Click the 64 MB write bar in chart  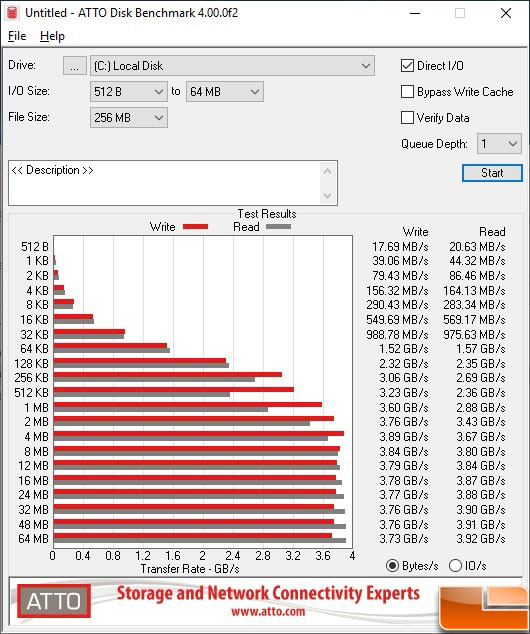pyautogui.click(x=192, y=536)
